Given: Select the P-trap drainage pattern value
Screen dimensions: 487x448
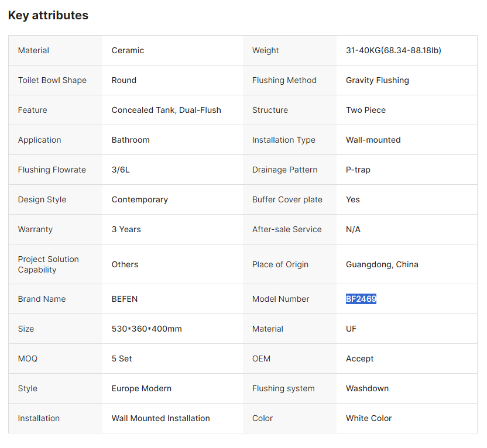Looking at the screenshot, I should point(358,170).
